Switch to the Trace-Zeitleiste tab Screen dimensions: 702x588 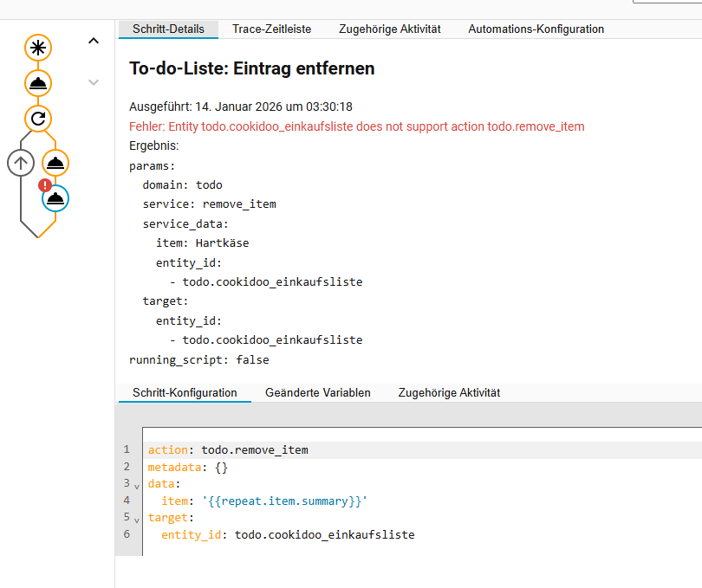271,29
